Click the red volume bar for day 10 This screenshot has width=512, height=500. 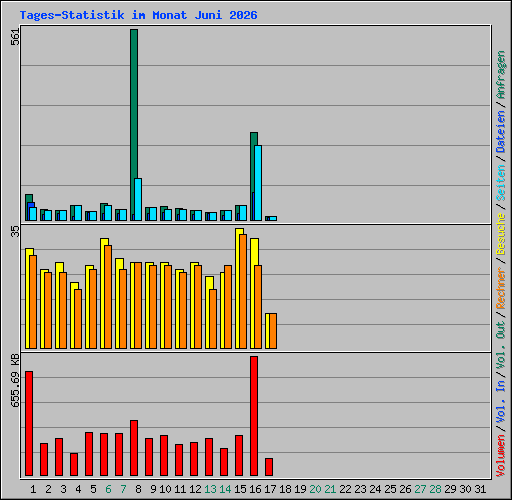point(164,455)
